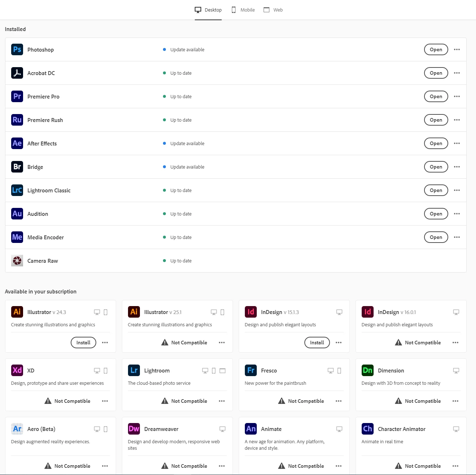Click Not Compatible warning on Illustrator v 25.1
Viewport: 476px width, 475px height.
[x=184, y=343]
